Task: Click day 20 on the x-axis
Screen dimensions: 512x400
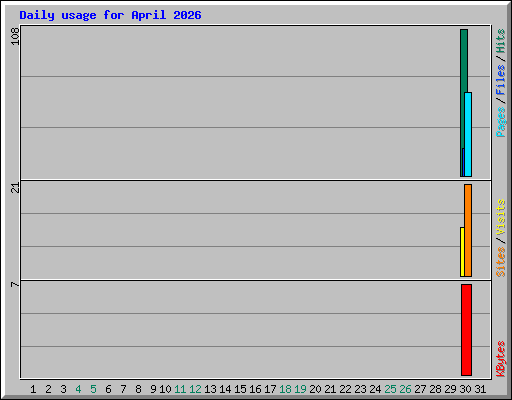Action: click(315, 389)
